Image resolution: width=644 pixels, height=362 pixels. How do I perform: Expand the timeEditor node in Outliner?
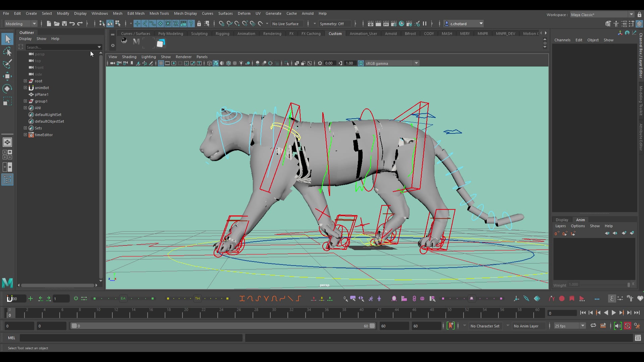[25, 134]
